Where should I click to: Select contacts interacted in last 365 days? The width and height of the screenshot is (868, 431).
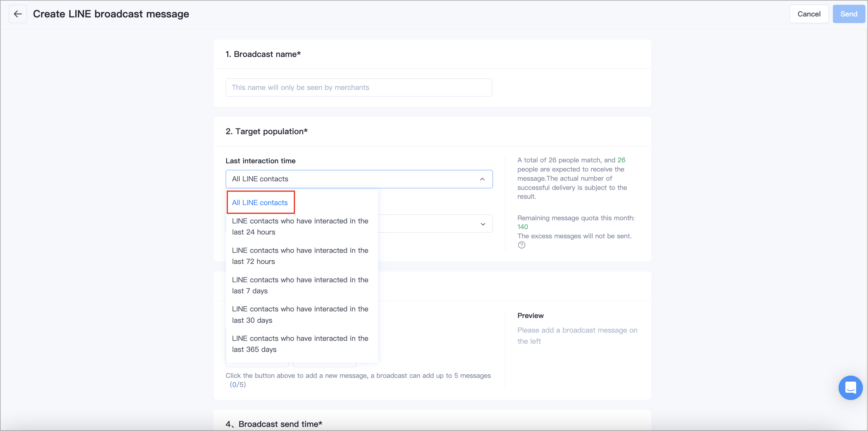[x=300, y=344]
